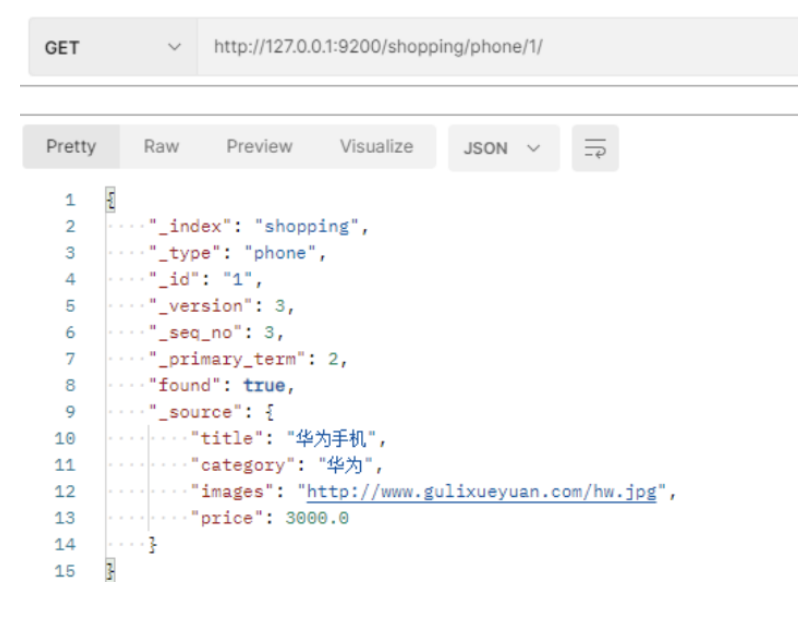This screenshot has height=632, width=798.
Task: Click the "_source" key on line 9
Action: (195, 412)
